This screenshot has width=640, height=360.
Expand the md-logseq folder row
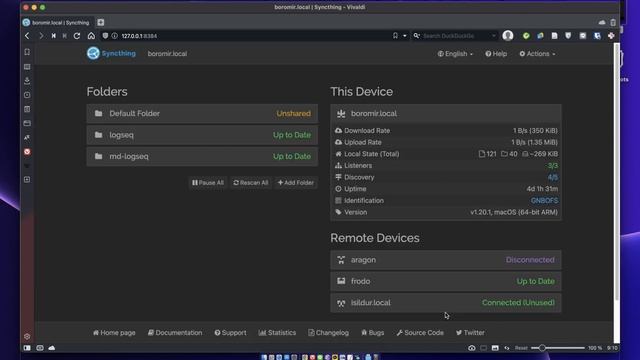point(202,156)
